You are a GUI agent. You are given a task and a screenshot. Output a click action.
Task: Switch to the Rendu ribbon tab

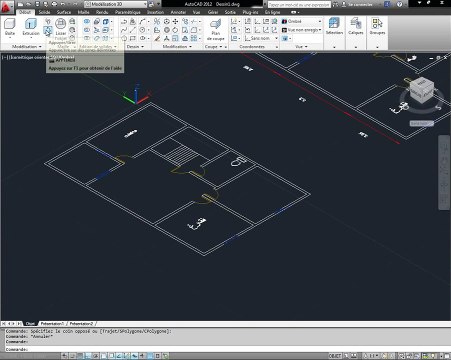click(x=102, y=12)
